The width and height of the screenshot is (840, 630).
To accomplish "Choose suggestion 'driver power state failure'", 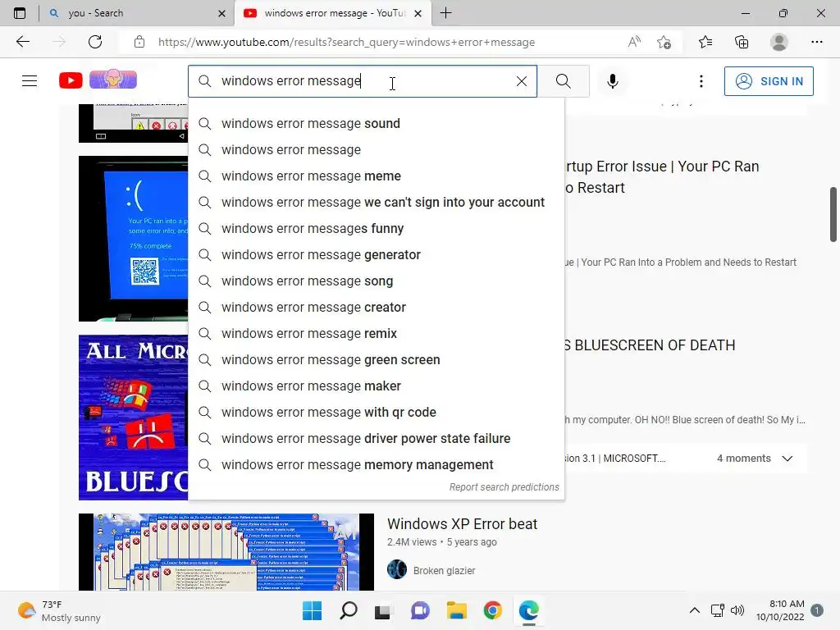I will [x=376, y=438].
